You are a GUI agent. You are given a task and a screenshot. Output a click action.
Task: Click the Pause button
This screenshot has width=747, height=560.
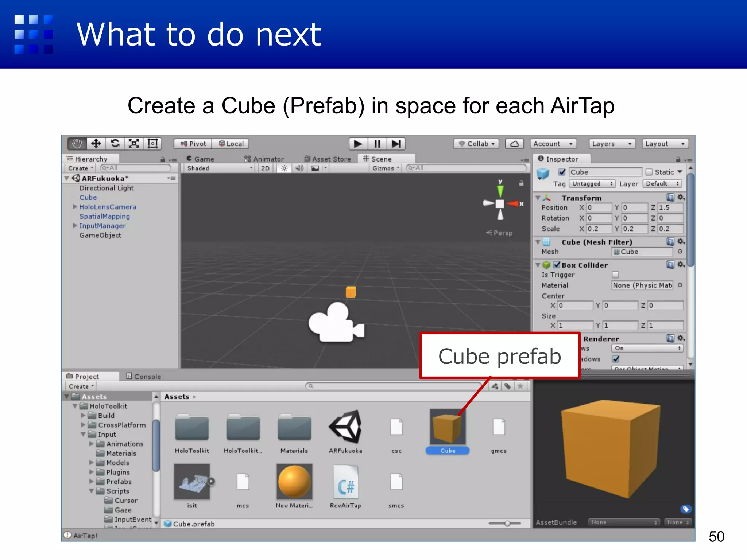pos(377,144)
